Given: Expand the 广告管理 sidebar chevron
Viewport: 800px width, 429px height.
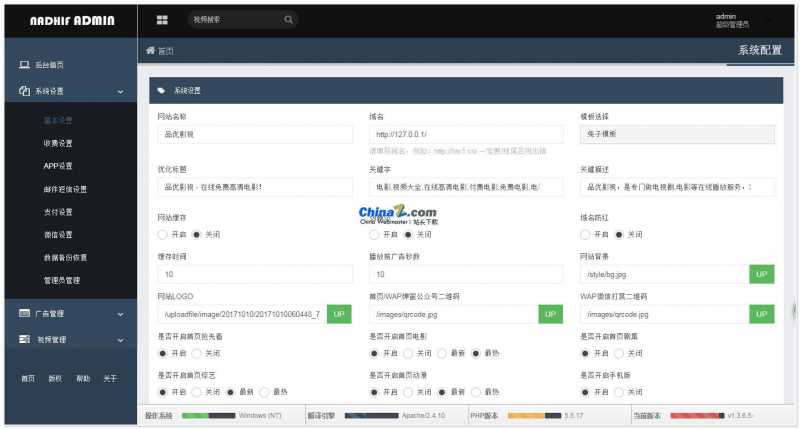Looking at the screenshot, I should tap(120, 315).
